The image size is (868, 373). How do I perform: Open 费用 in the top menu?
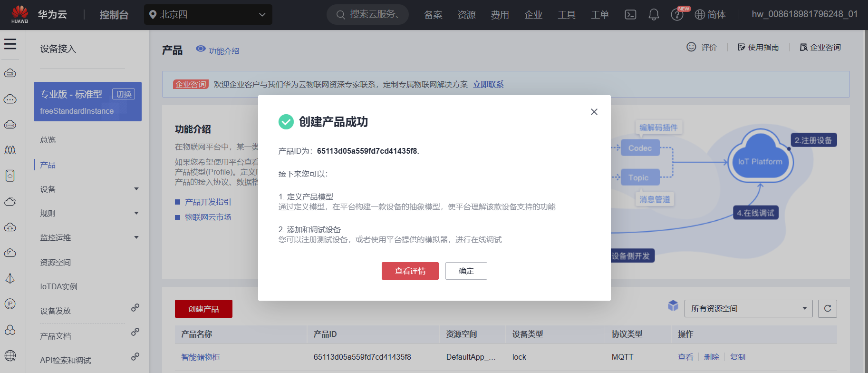pyautogui.click(x=500, y=15)
